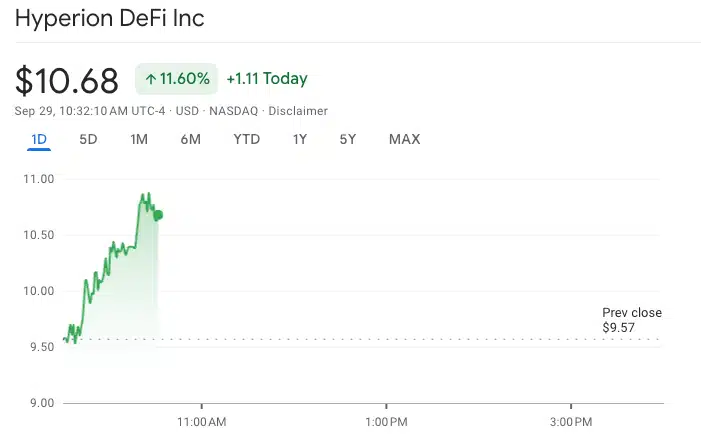This screenshot has width=701, height=443.
Task: Click the 11:00 AM axis label
Action: point(202,422)
